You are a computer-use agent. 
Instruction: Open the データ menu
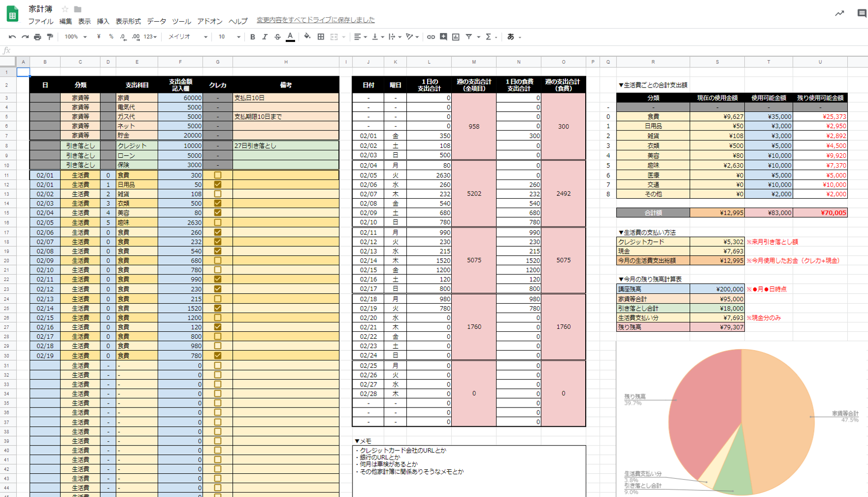point(156,21)
